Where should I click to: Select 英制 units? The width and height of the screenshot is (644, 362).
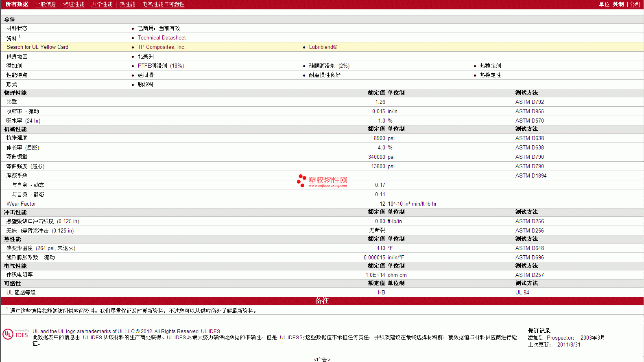point(618,4)
